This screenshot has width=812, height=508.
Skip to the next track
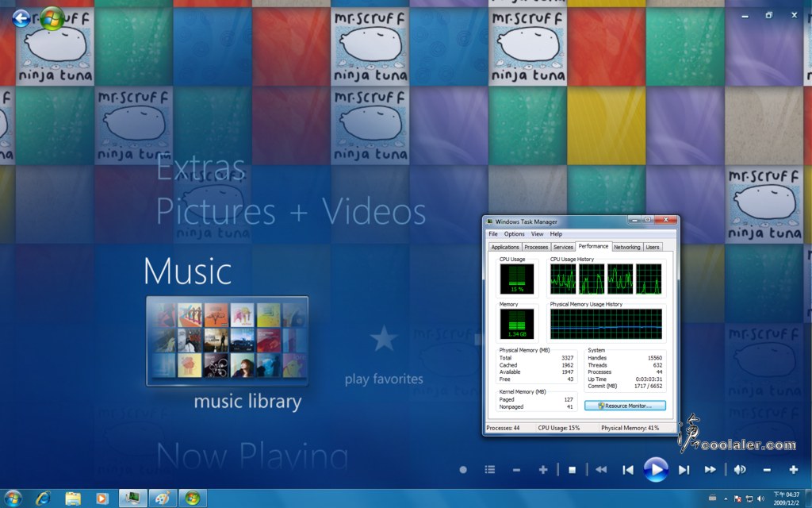pos(684,470)
